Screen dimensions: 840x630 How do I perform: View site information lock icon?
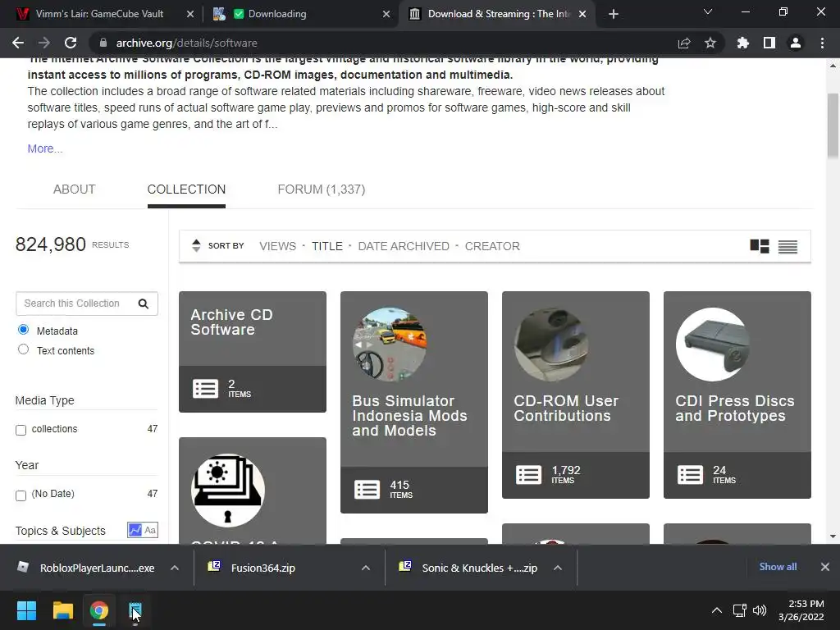(x=103, y=43)
